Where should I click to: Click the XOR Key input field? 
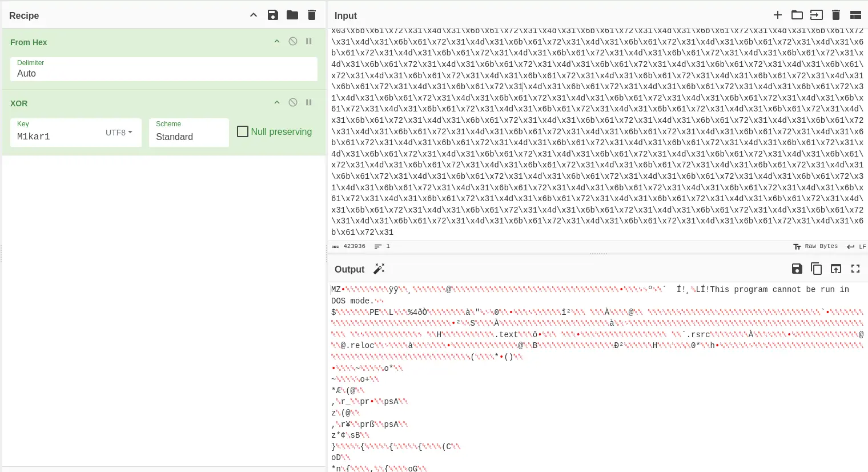[57, 137]
